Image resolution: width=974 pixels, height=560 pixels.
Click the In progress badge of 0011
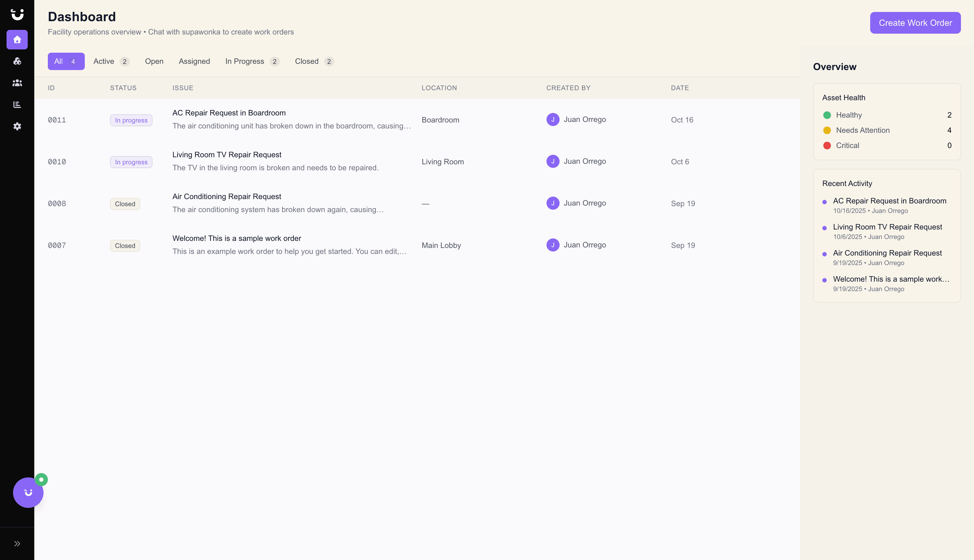tap(131, 120)
